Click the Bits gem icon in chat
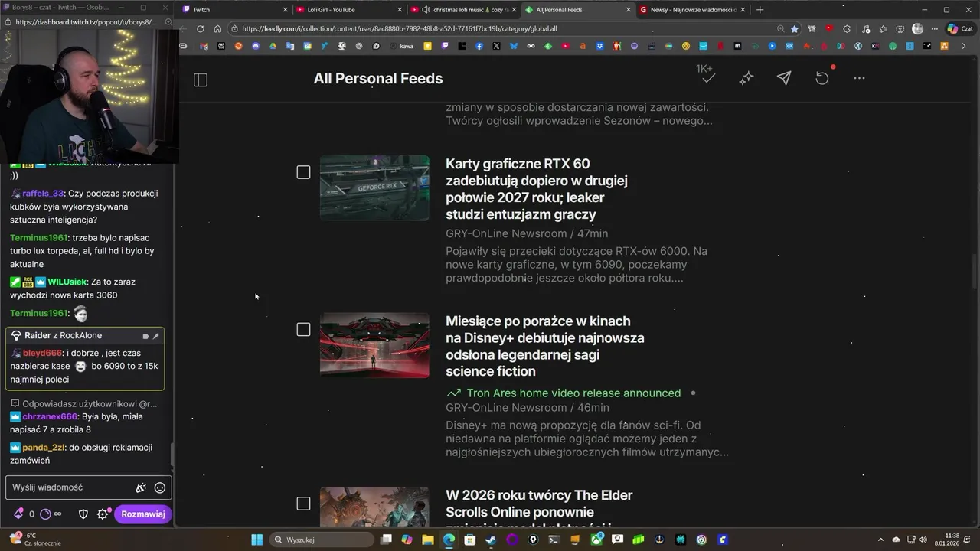The width and height of the screenshot is (980, 551). click(x=18, y=514)
